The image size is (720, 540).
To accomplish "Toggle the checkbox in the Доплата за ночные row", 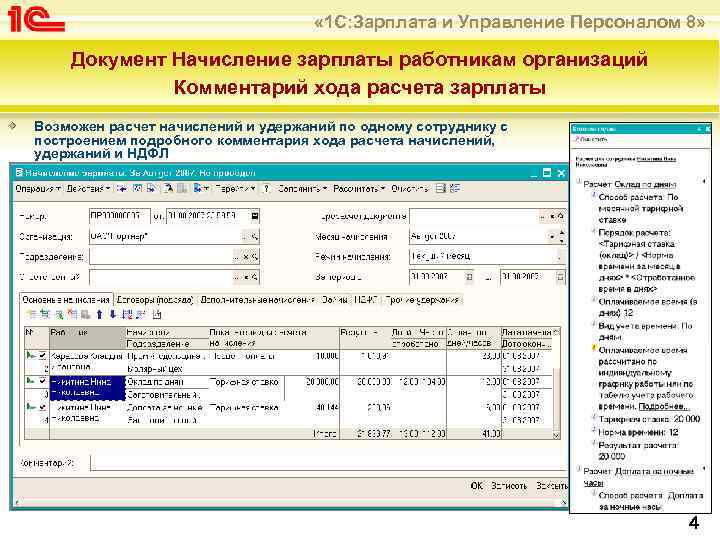I will pos(43,407).
